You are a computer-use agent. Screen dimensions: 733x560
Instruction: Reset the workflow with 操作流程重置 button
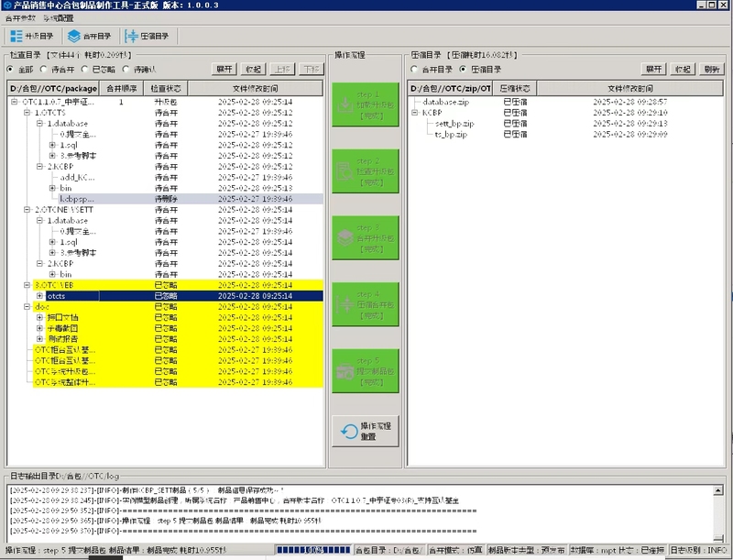coord(366,431)
